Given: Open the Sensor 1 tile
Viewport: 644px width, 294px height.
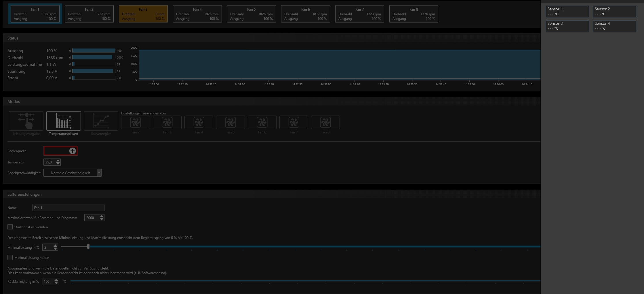Looking at the screenshot, I should click(567, 12).
